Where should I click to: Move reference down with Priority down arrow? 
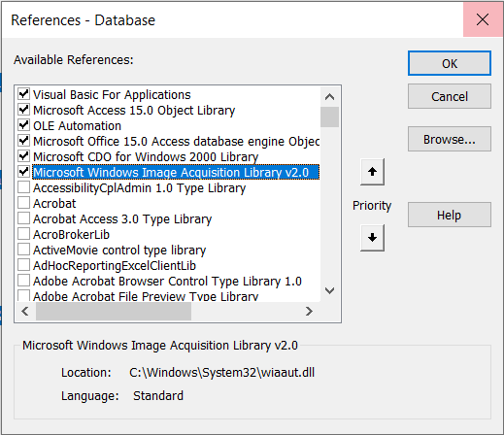pyautogui.click(x=372, y=238)
